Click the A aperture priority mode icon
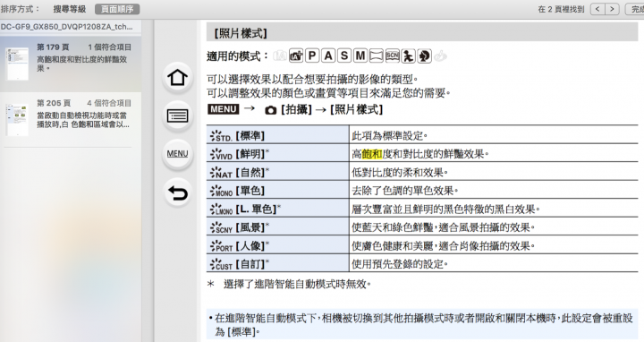The image size is (644, 342). click(328, 56)
